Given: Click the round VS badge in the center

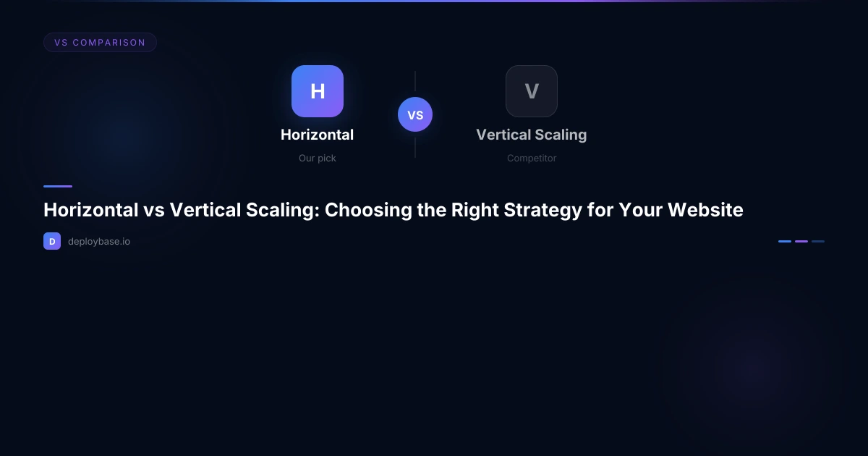Looking at the screenshot, I should point(415,115).
